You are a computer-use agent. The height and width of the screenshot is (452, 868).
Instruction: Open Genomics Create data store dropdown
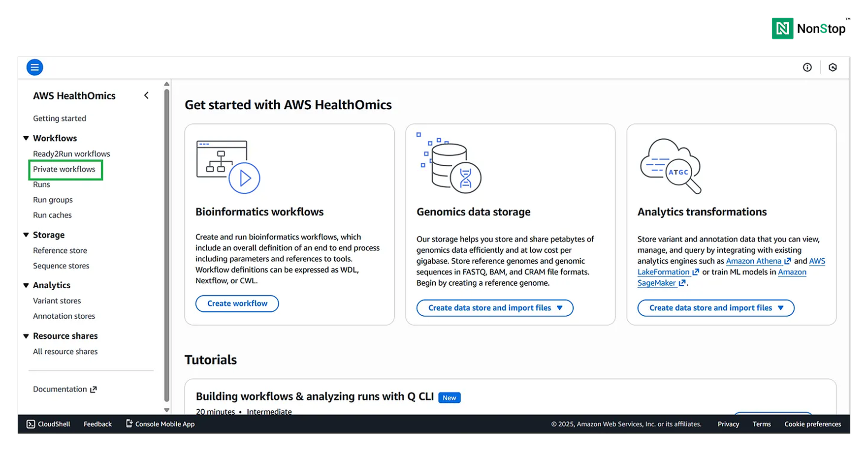point(495,308)
